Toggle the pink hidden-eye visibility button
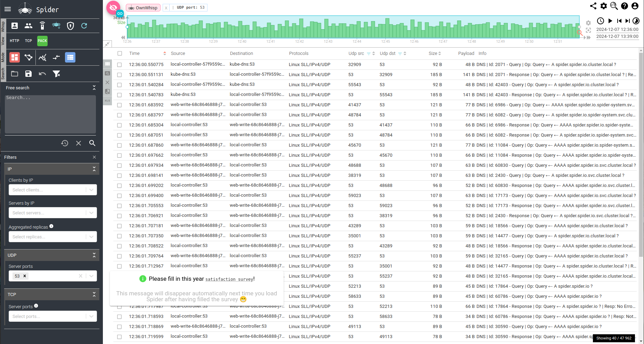This screenshot has height=344, width=644. (x=113, y=8)
